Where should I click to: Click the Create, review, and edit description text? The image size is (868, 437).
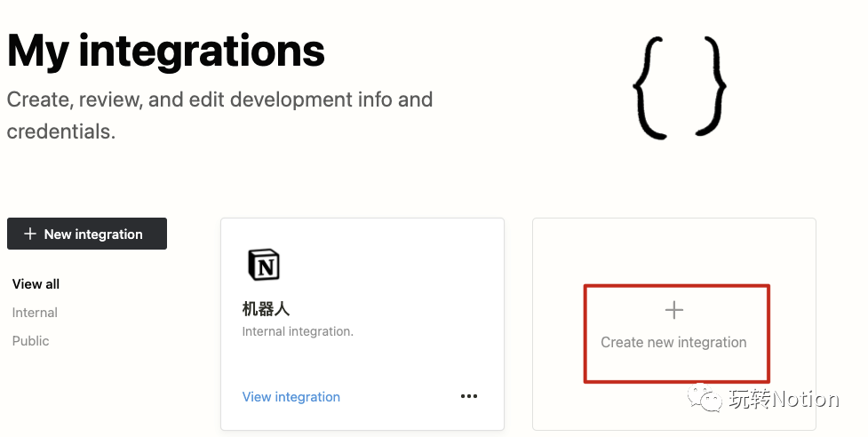[x=219, y=99]
